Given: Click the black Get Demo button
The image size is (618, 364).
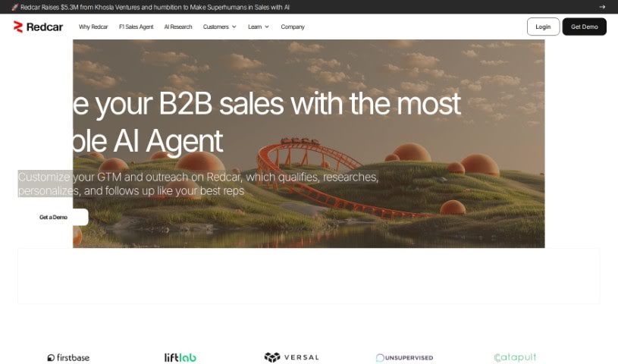Looking at the screenshot, I should [584, 27].
